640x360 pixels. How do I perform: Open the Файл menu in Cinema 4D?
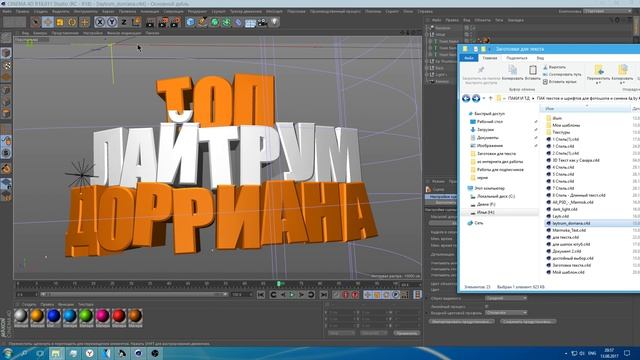coord(7,11)
